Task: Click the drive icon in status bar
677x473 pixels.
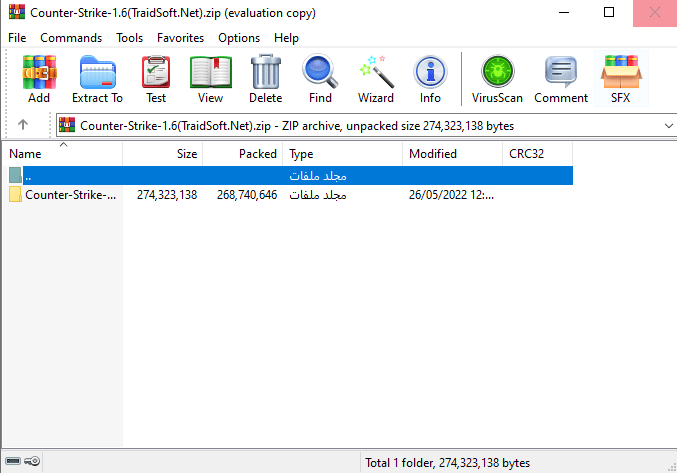Action: click(13, 461)
